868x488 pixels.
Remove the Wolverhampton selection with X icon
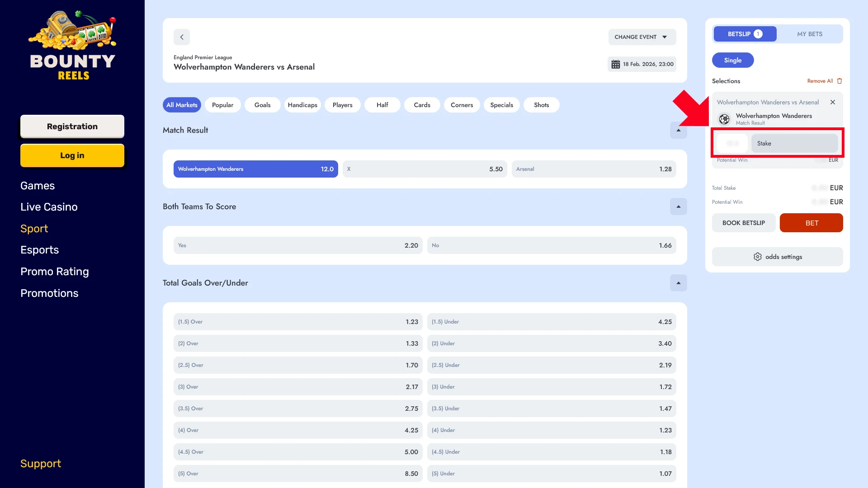[x=832, y=102]
